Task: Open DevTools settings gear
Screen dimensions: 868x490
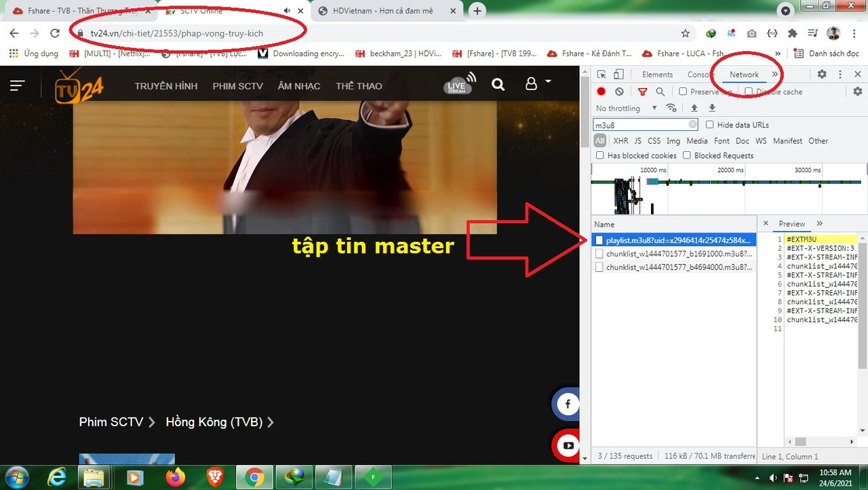Action: [822, 75]
